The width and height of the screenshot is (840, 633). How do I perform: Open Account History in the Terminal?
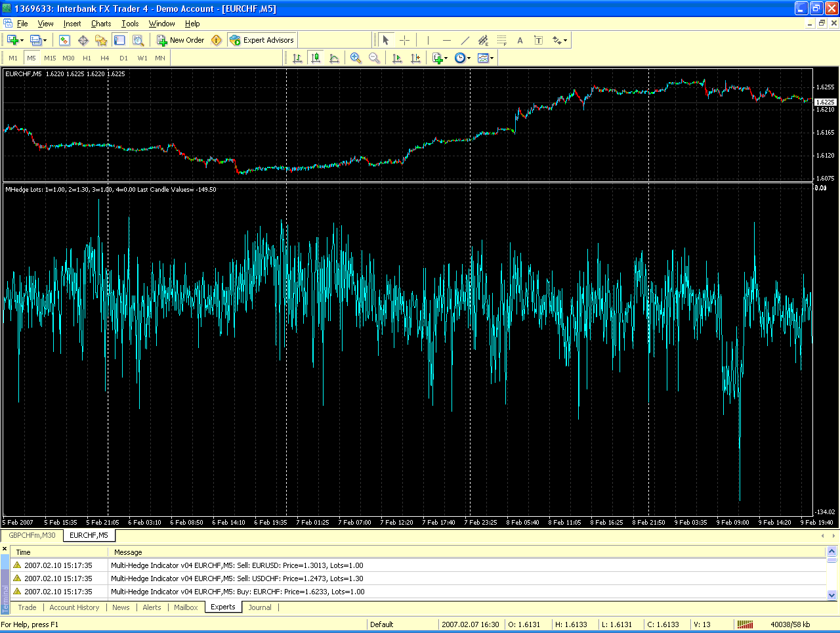click(73, 607)
